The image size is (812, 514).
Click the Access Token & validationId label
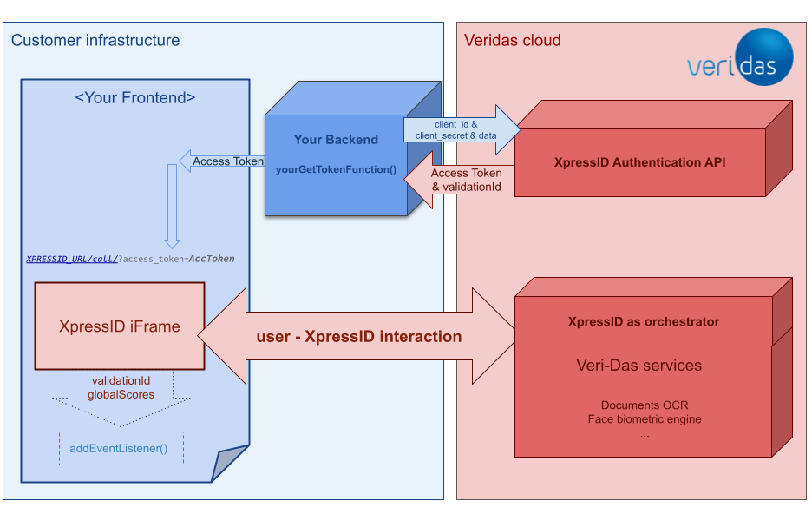coord(466,180)
